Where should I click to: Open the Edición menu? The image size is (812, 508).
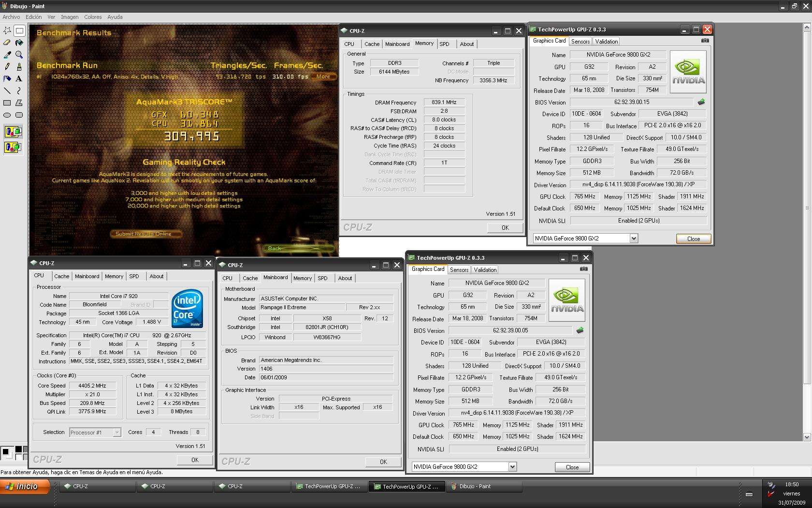click(x=34, y=17)
